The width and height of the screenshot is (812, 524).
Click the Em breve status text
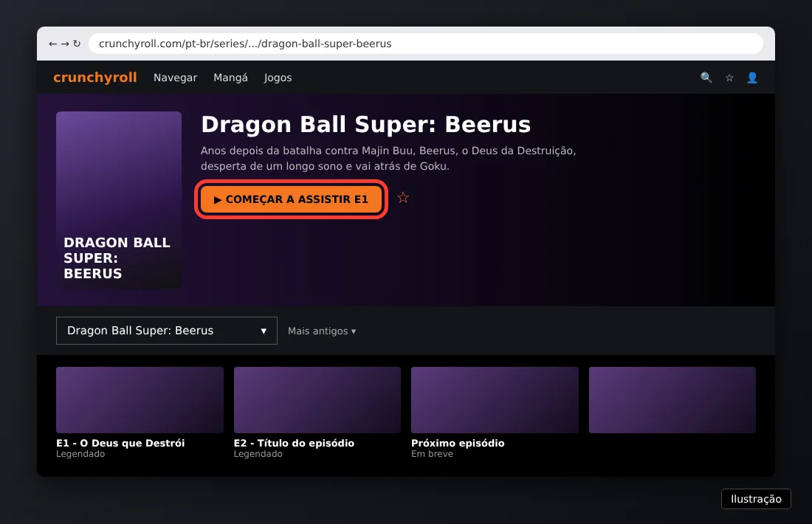[432, 454]
